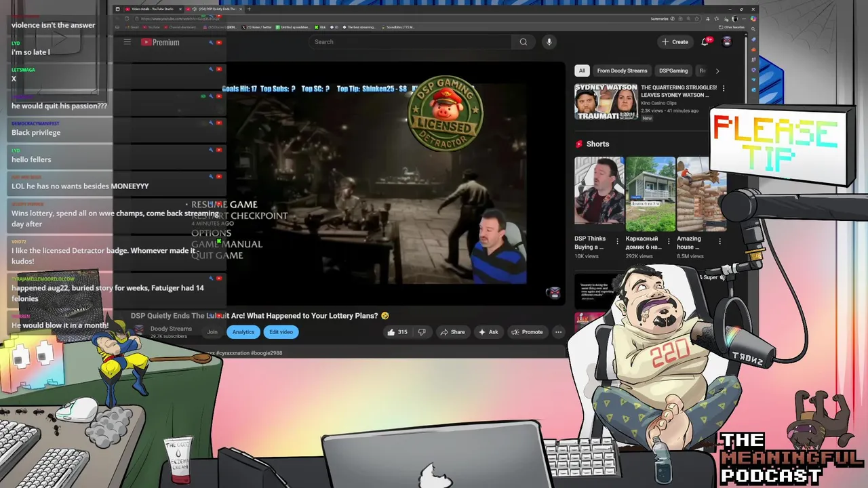The image size is (868, 488).
Task: Open Sydney Watson video thumbnail
Action: pyautogui.click(x=606, y=102)
